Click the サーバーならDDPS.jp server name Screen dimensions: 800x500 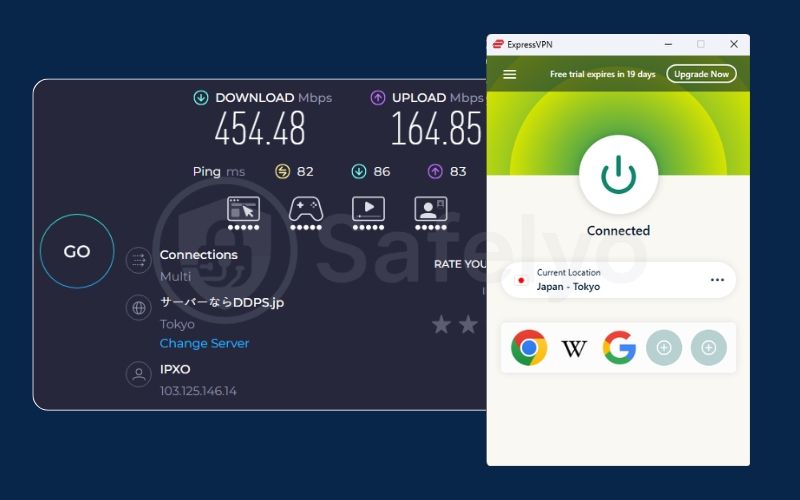pyautogui.click(x=222, y=302)
